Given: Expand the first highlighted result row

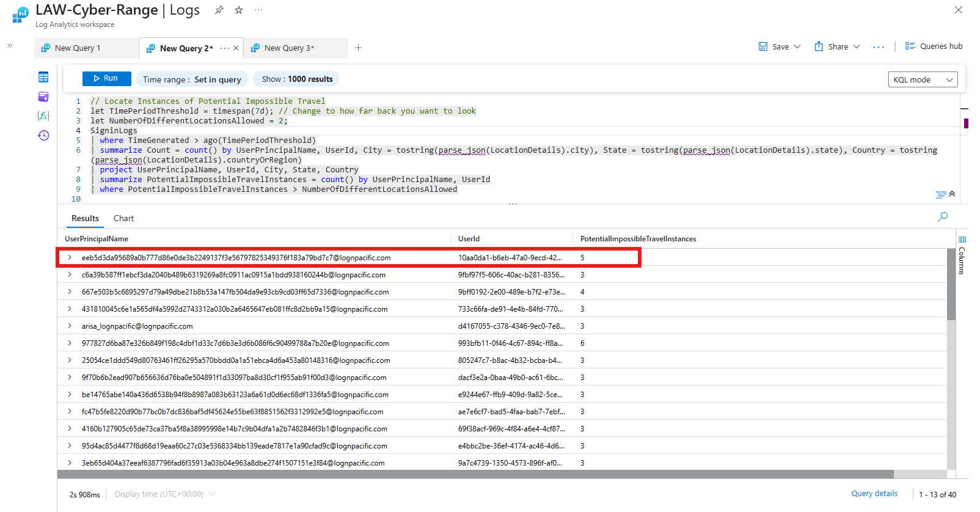Looking at the screenshot, I should (70, 258).
